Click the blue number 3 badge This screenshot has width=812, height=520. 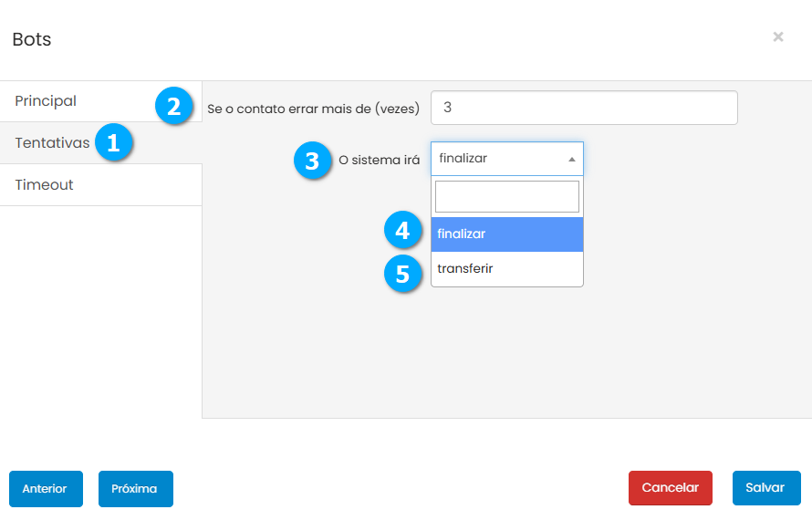tap(312, 161)
